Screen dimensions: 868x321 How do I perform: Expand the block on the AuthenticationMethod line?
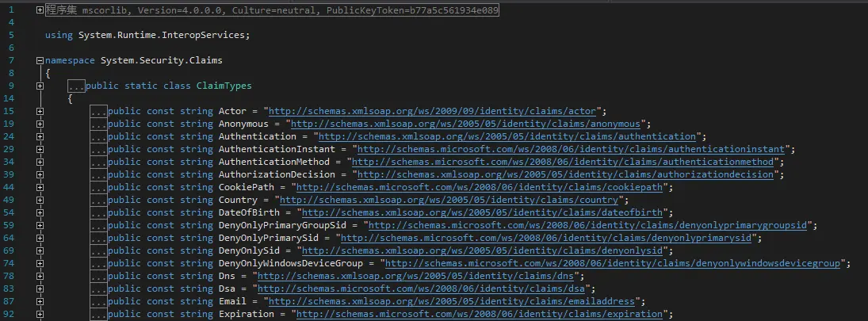40,162
